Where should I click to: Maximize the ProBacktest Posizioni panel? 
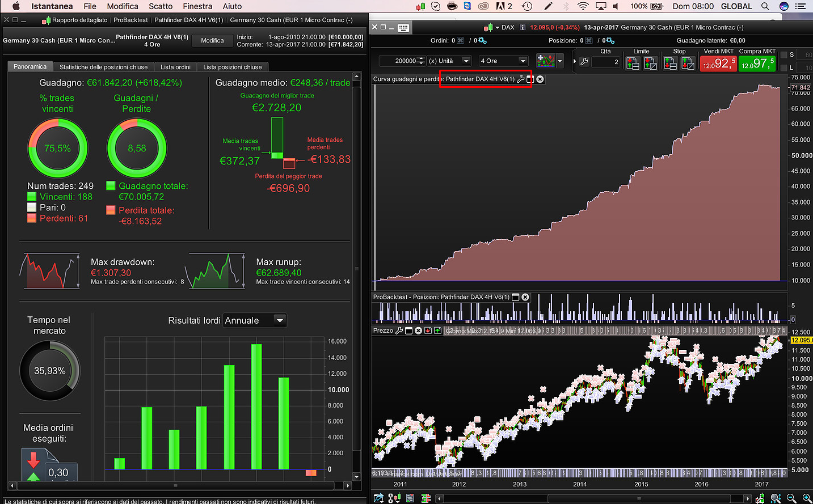coord(516,297)
